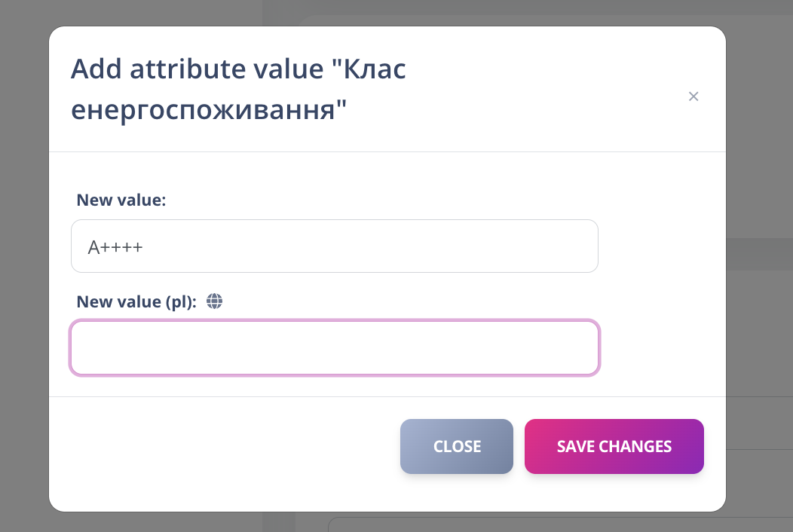Click the globe icon next to "New value (pl)"

tap(214, 301)
